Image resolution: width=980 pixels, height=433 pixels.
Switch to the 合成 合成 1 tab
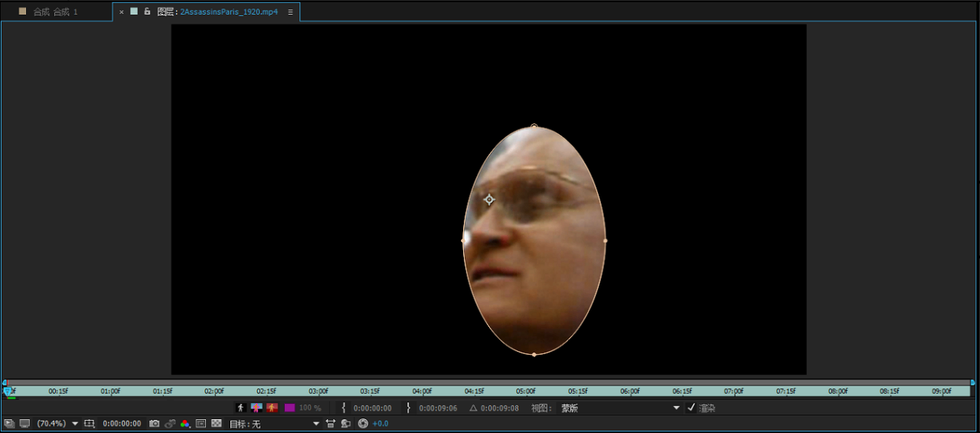[55, 12]
